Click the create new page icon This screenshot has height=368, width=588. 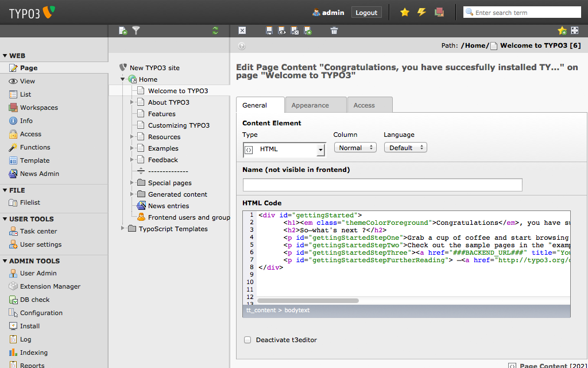pyautogui.click(x=123, y=30)
